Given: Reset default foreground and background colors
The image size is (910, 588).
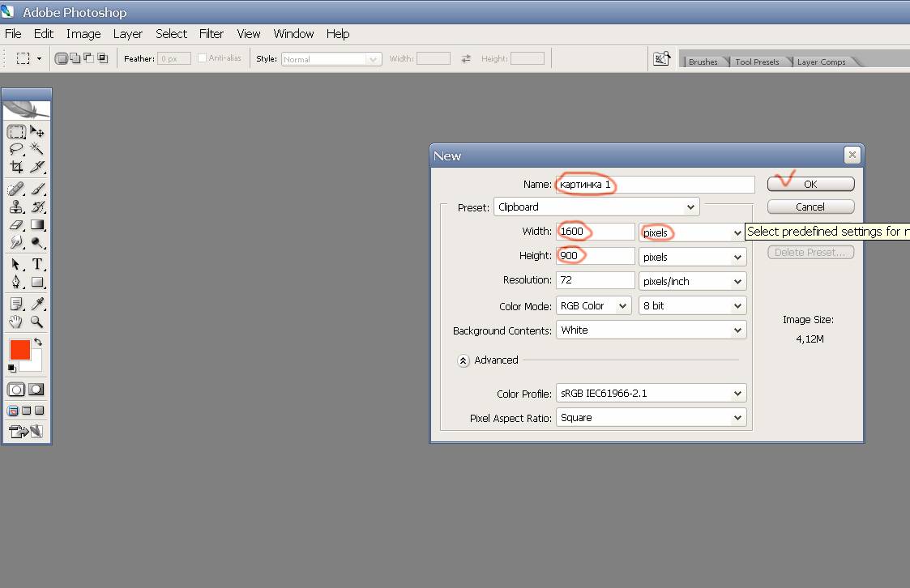Looking at the screenshot, I should [11, 369].
